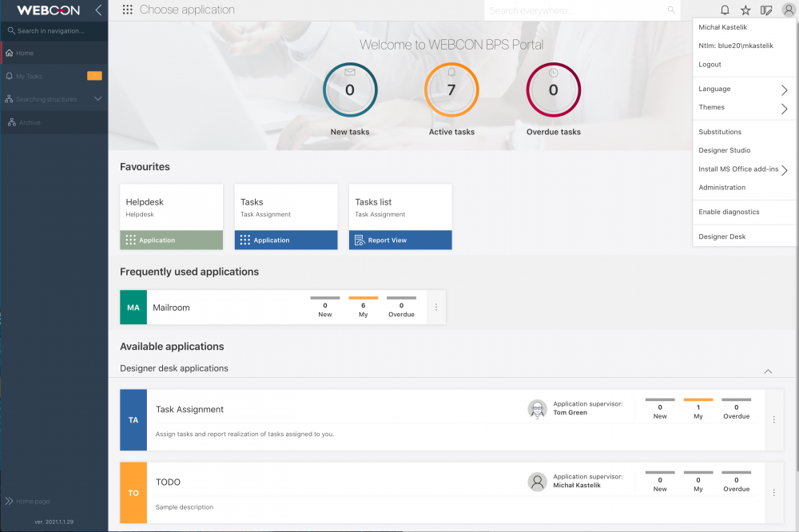Collapse the navigation sidebar arrow

click(98, 10)
